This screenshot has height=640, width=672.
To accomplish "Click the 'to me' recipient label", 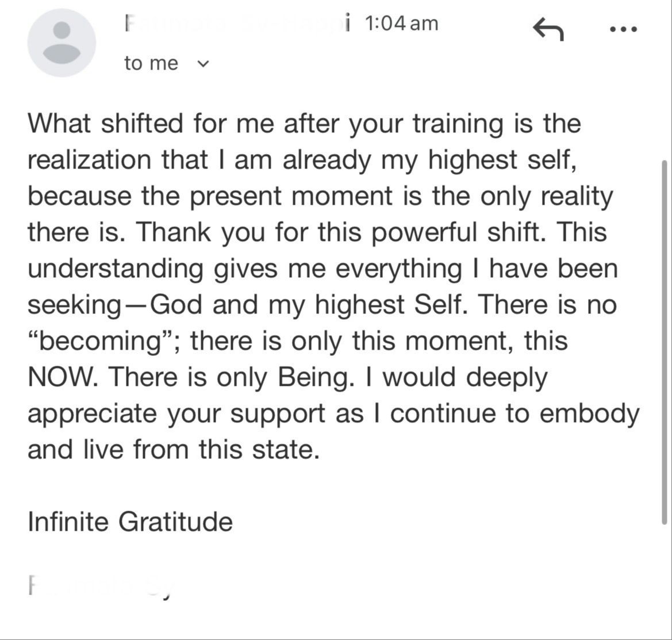I will (x=151, y=63).
